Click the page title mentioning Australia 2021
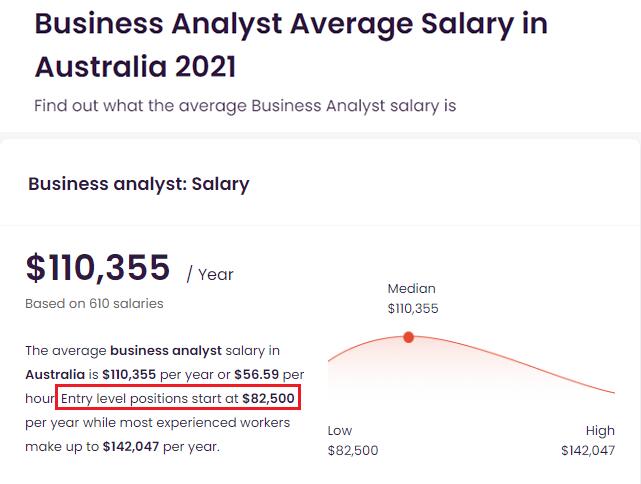Screen dimensions: 641x484 coord(290,44)
